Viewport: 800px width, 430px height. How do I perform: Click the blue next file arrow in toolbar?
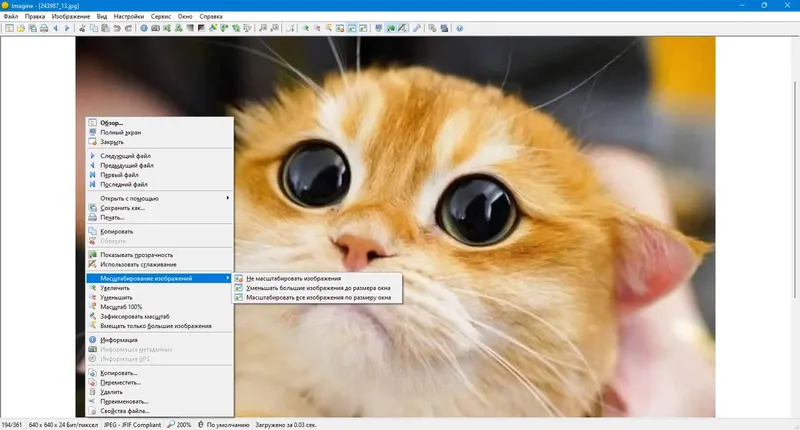[x=67, y=28]
